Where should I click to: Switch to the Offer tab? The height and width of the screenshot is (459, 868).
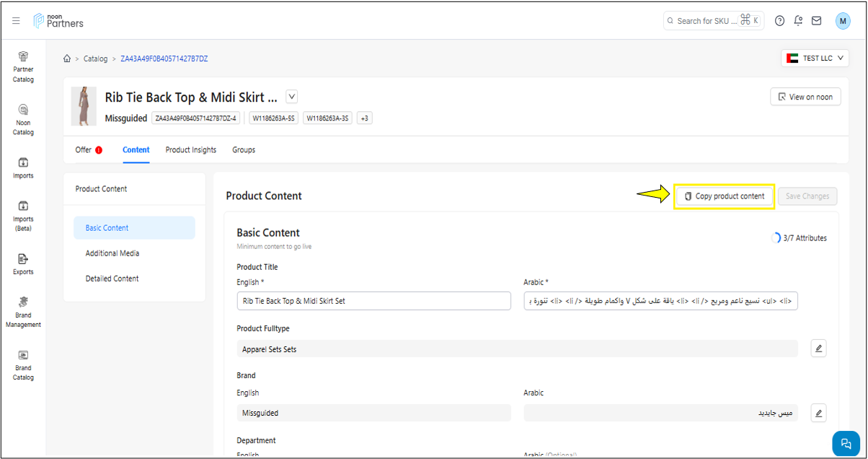click(84, 150)
